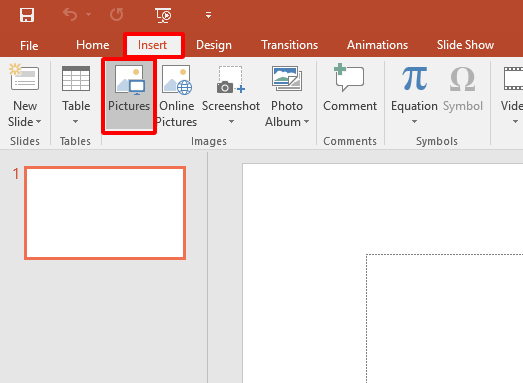Start presentation from beginning icon
This screenshot has height=383, width=523.
pyautogui.click(x=163, y=15)
